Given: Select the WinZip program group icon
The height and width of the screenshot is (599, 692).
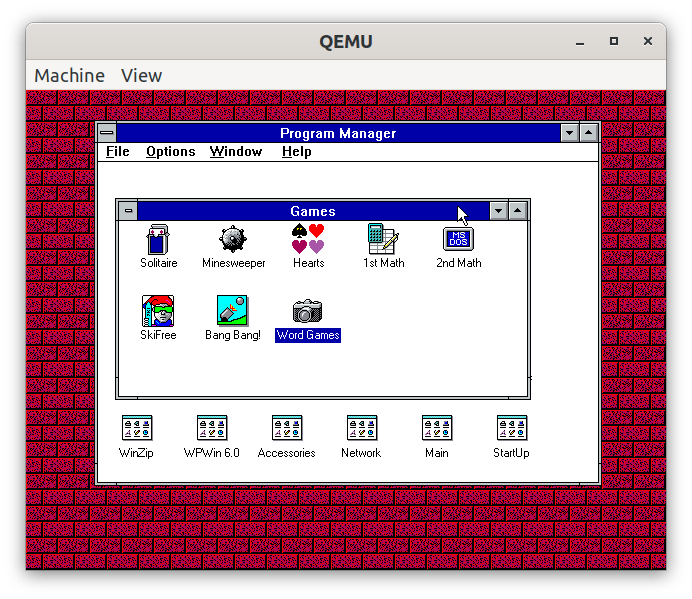Looking at the screenshot, I should click(137, 428).
